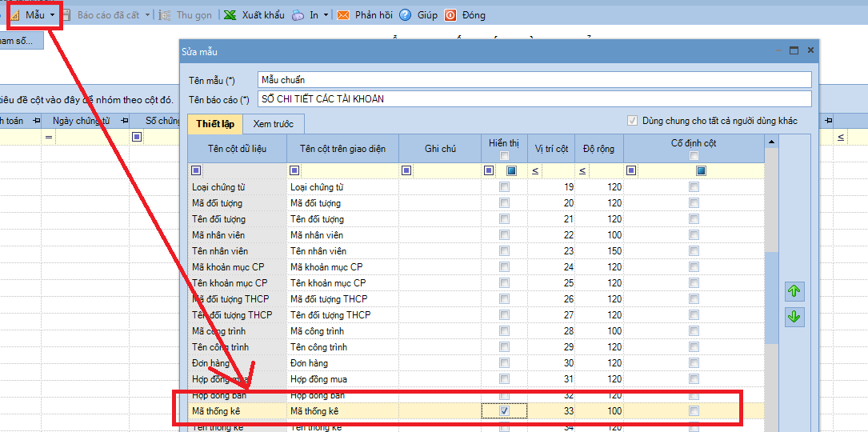Click the teal checkbox filter under Hiển thị
Image resolution: width=868 pixels, height=432 pixels.
(x=512, y=170)
